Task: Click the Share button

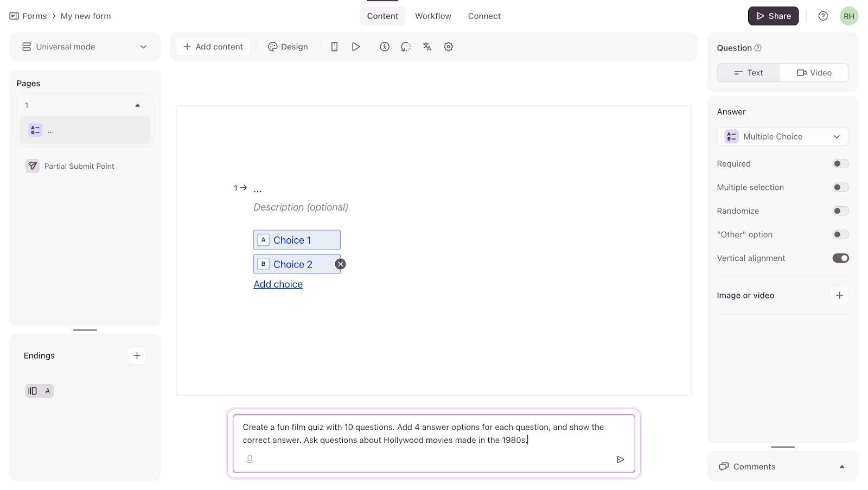Action: coord(773,16)
